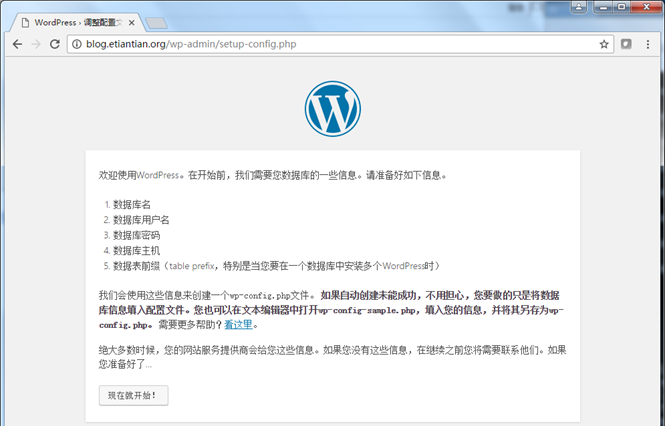Click list item 数据库名
The image size is (665, 426).
click(x=132, y=205)
